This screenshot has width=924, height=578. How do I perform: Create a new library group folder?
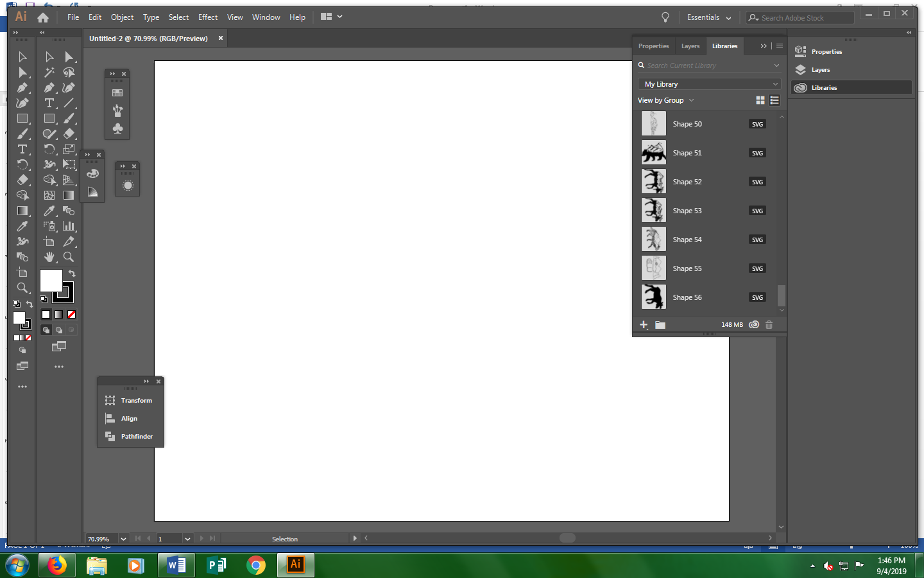coord(660,325)
